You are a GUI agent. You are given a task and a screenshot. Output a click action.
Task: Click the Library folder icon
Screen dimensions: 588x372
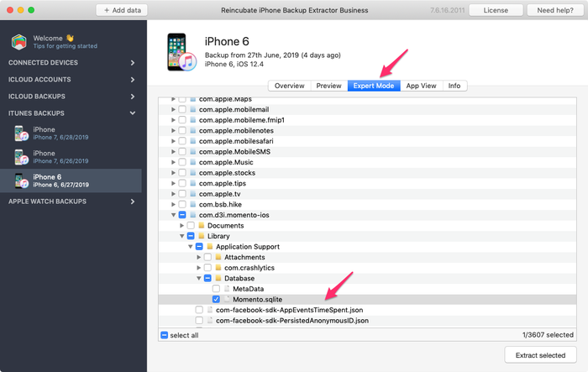(x=202, y=236)
